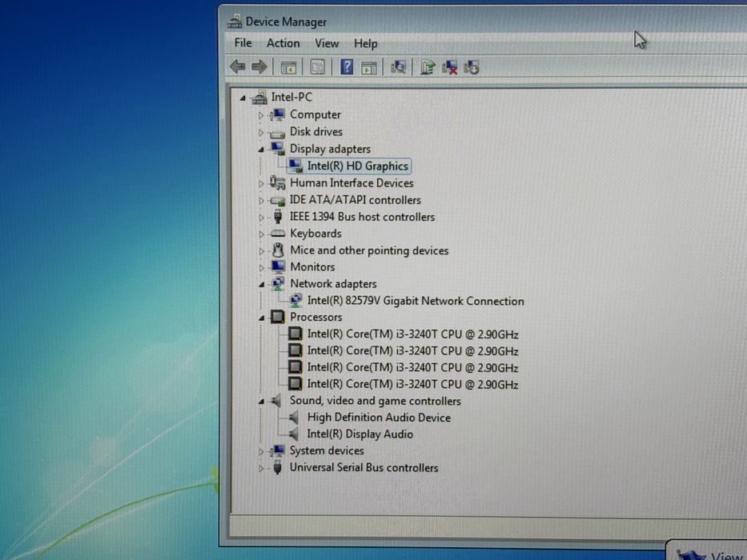
Task: Click the Update Driver Software toolbar icon
Action: click(x=428, y=67)
